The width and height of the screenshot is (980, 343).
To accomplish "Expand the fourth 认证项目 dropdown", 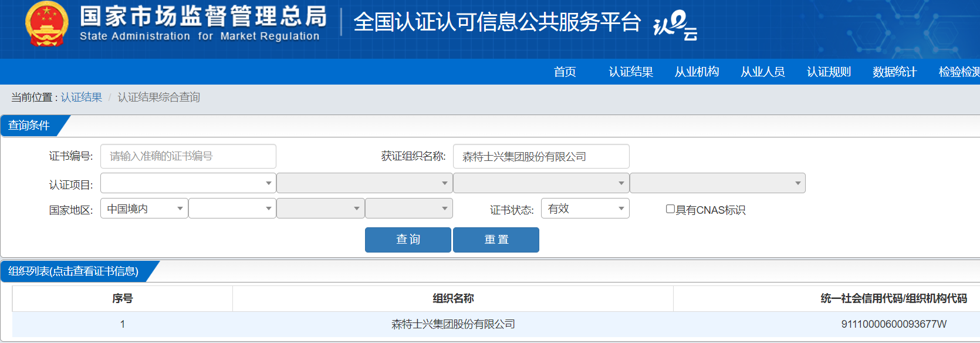I will click(718, 183).
